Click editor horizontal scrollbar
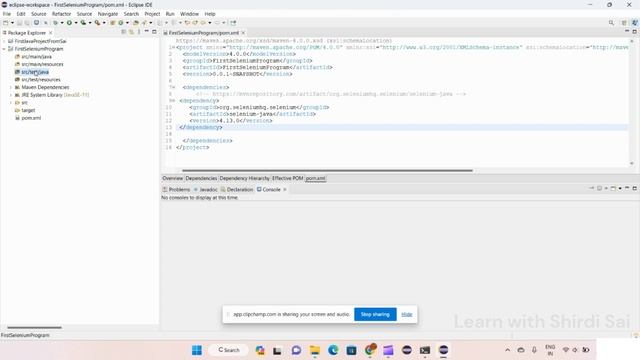This screenshot has height=360, width=640. 327,171
